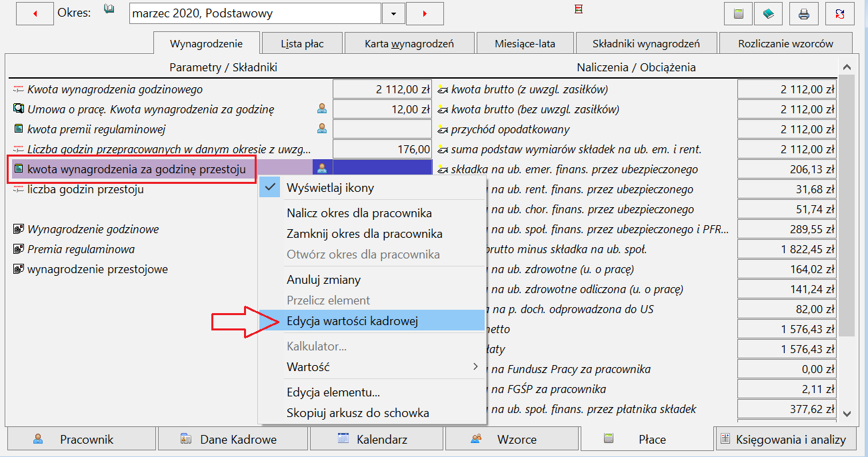Screen dimensions: 868x457
Task: Open the books icon in top toolbar
Action: tap(769, 13)
